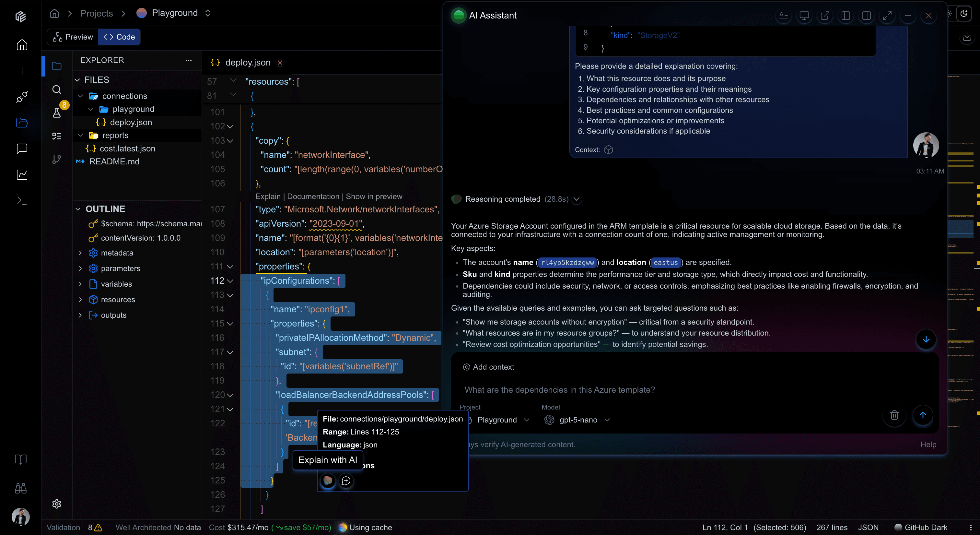Send the message with the arrow-up button
Screen dimensions: 980x535
coord(923,415)
